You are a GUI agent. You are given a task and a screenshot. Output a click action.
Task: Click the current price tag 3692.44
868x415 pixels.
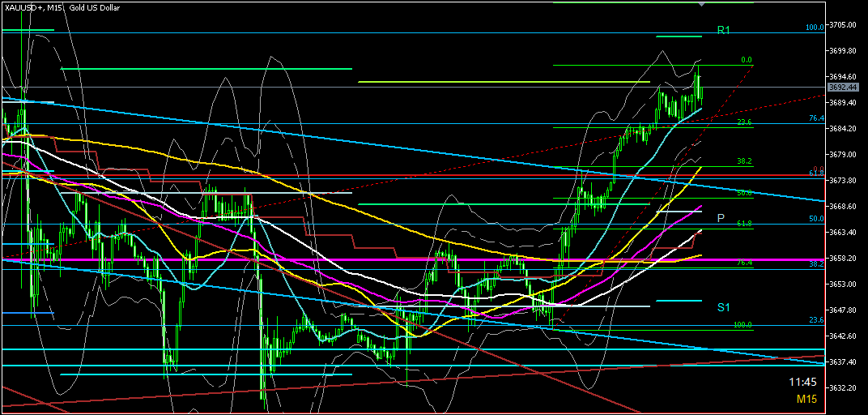pos(843,87)
